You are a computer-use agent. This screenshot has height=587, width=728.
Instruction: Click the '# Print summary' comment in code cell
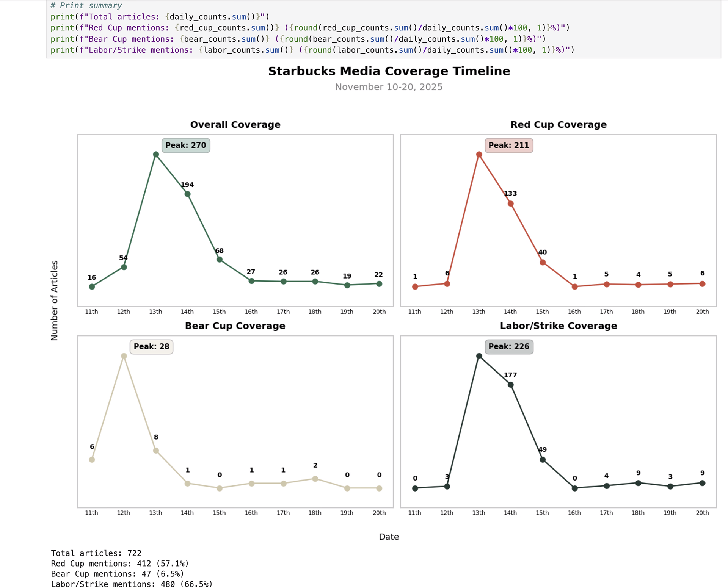click(x=85, y=5)
